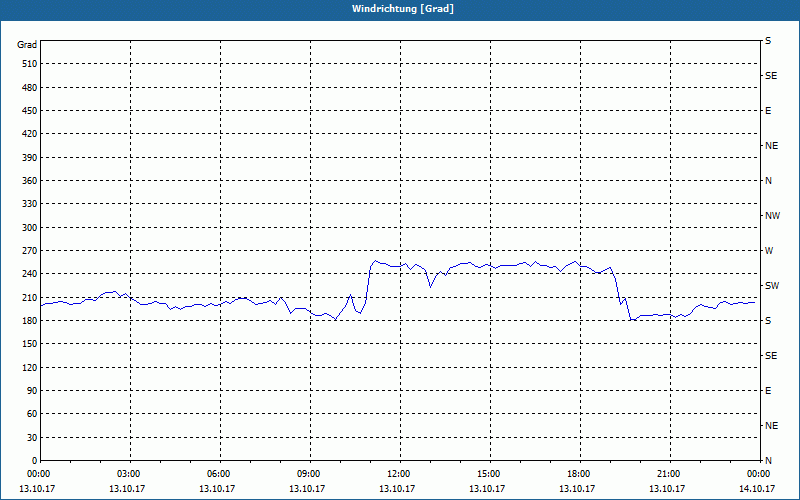Click the W compass label

tap(769, 251)
